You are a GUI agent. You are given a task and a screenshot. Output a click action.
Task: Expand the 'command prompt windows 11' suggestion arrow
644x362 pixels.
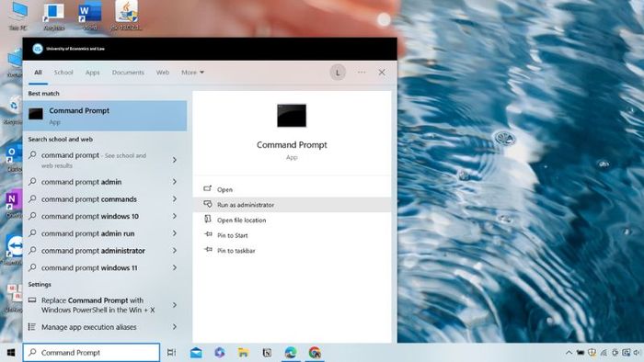point(175,267)
